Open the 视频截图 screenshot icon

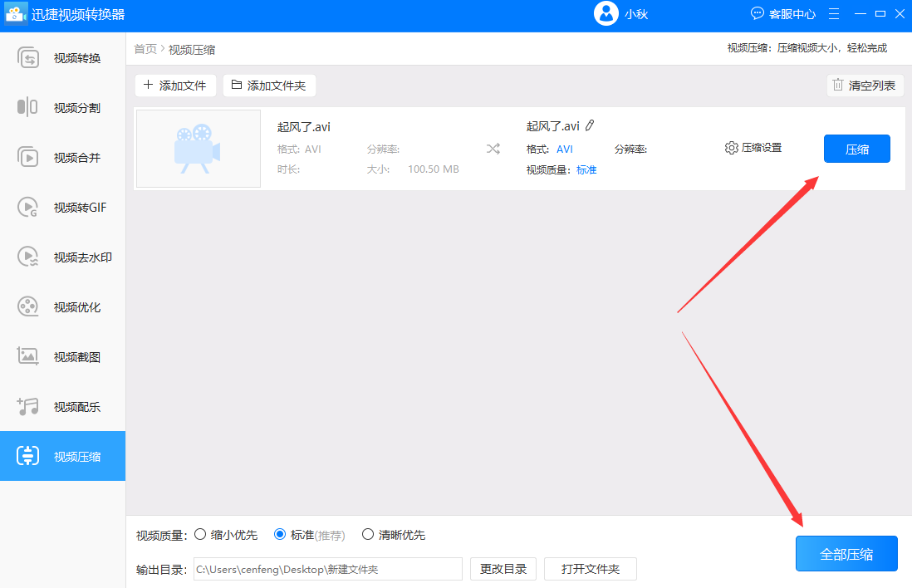(x=28, y=356)
